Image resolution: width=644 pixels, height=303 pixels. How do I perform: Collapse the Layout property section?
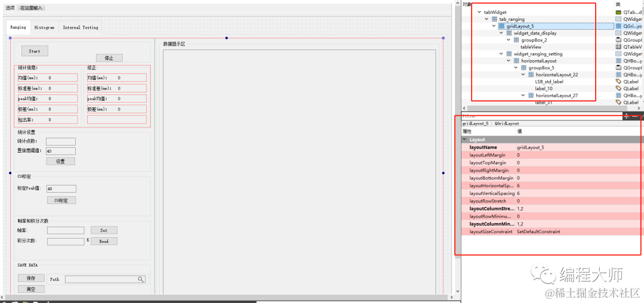click(465, 140)
